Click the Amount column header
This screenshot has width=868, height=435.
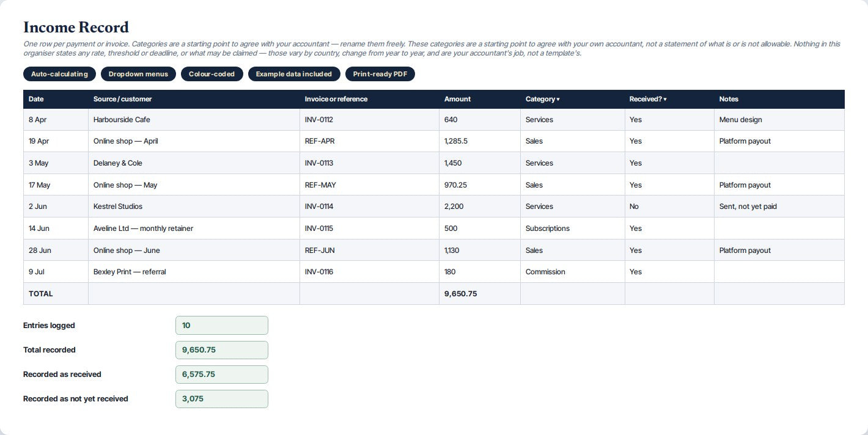click(479, 99)
